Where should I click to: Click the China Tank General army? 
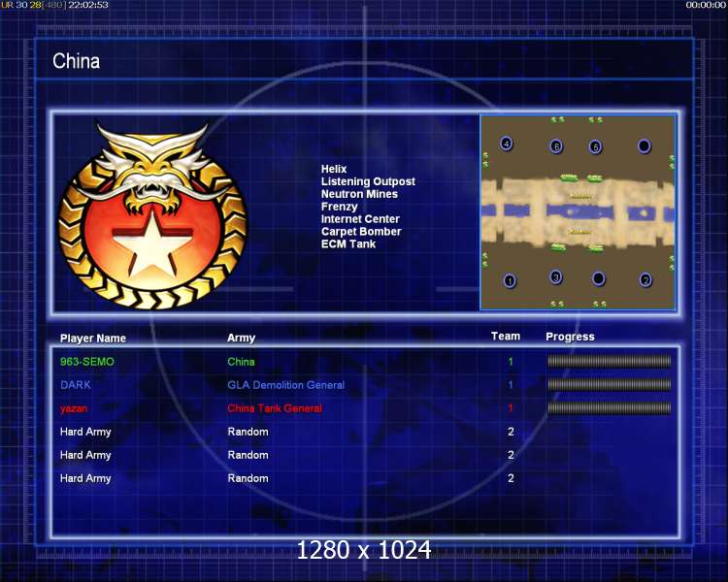[x=275, y=408]
